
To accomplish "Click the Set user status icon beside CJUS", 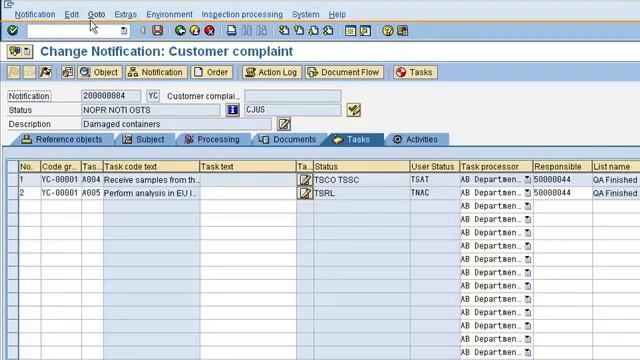I will (x=353, y=110).
